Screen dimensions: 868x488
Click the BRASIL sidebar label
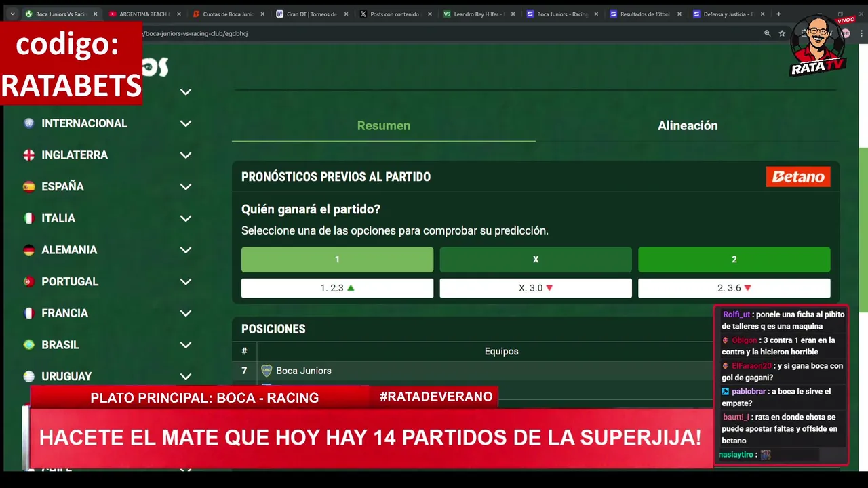pos(60,344)
